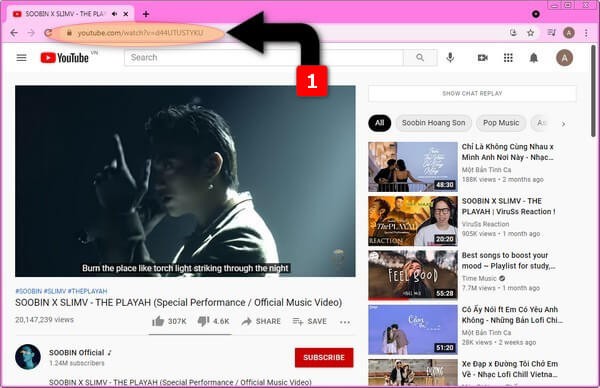The height and width of the screenshot is (388, 600).
Task: Open the Time Music channel name
Action: [479, 278]
